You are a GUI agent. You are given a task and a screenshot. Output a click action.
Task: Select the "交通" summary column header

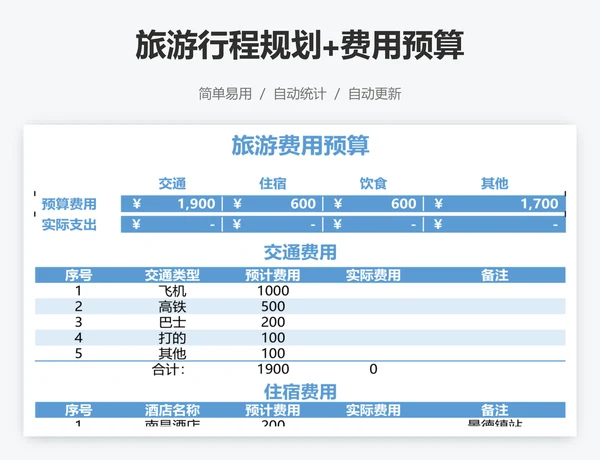[x=172, y=184]
